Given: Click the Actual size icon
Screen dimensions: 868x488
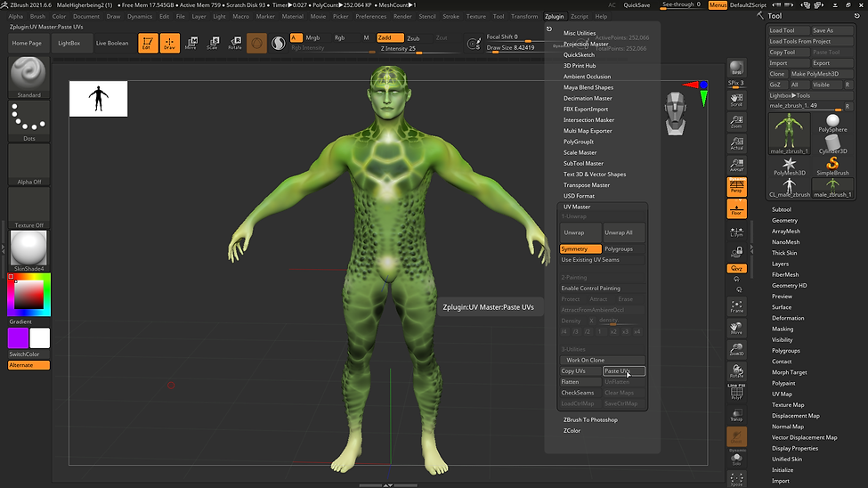Looking at the screenshot, I should 737,142.
